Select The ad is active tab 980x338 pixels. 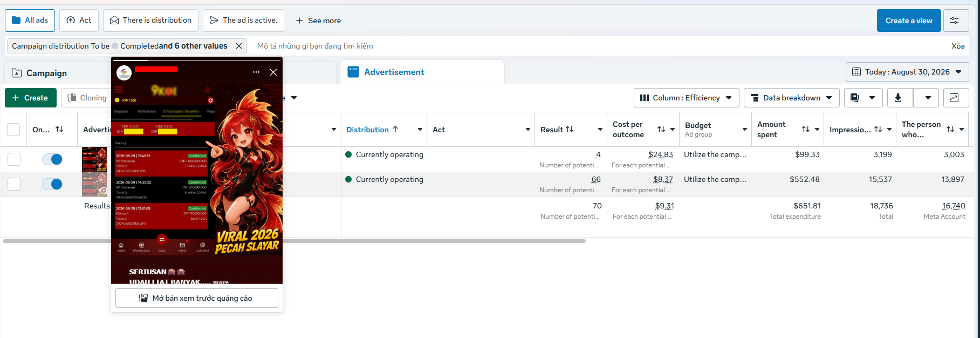(x=243, y=21)
